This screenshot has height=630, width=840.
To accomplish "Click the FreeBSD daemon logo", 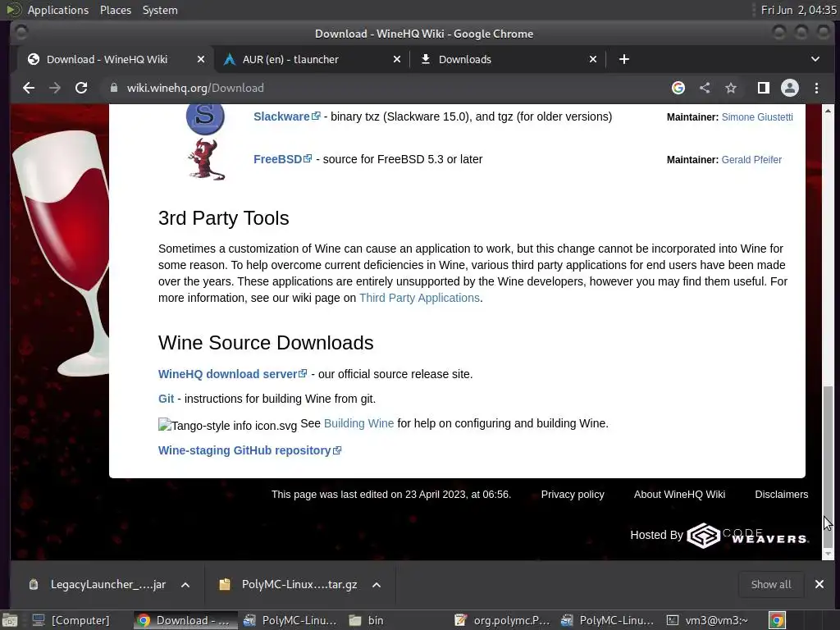I will pyautogui.click(x=206, y=159).
